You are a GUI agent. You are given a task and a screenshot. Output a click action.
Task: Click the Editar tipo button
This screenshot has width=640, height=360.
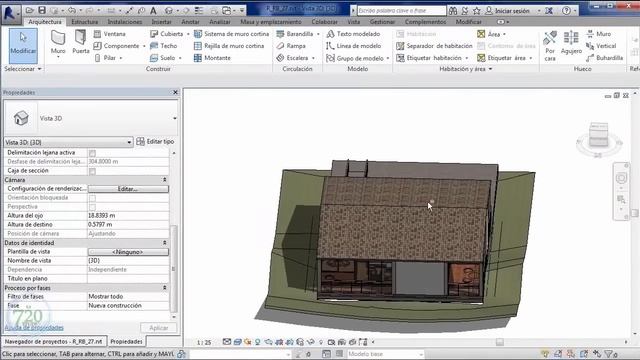coord(155,142)
